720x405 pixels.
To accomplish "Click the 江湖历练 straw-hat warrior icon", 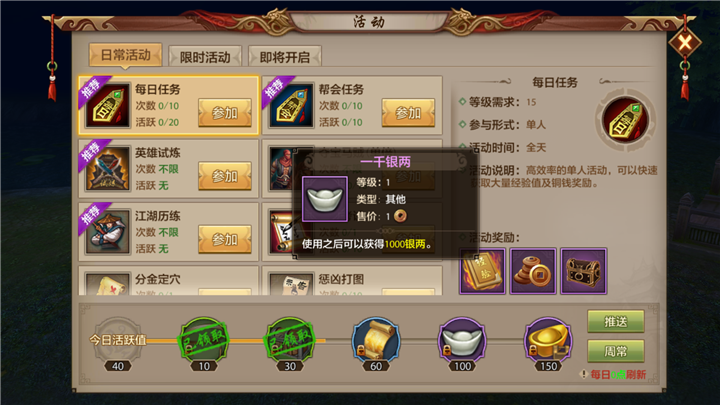I will [108, 232].
